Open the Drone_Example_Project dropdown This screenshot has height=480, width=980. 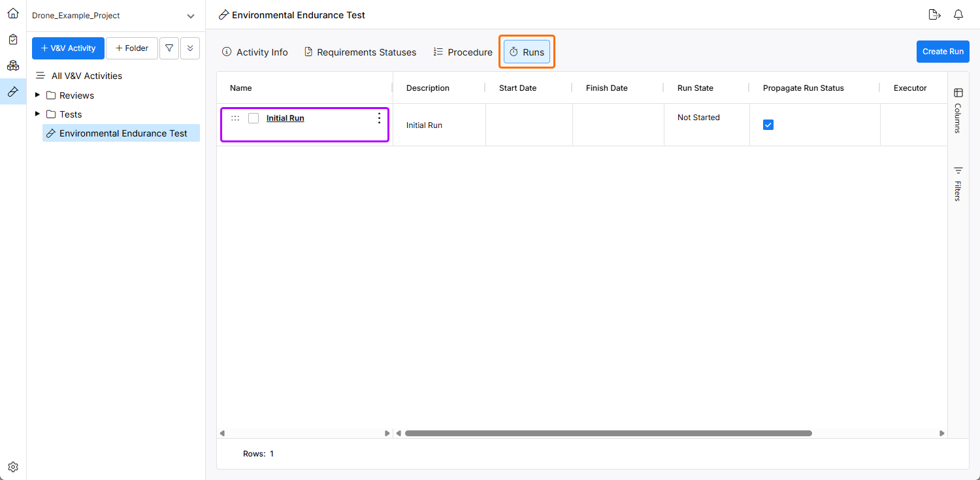(x=190, y=16)
